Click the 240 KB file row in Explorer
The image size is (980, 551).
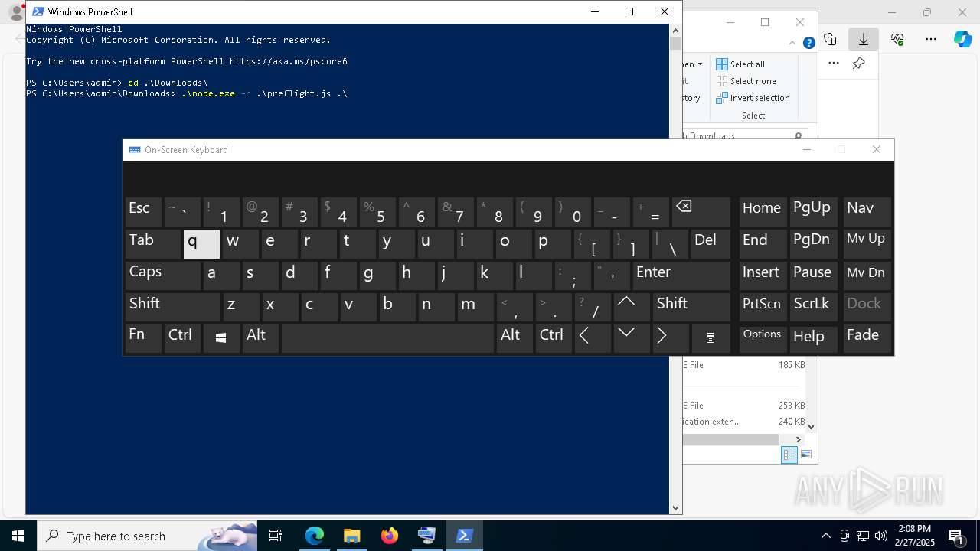(x=745, y=422)
